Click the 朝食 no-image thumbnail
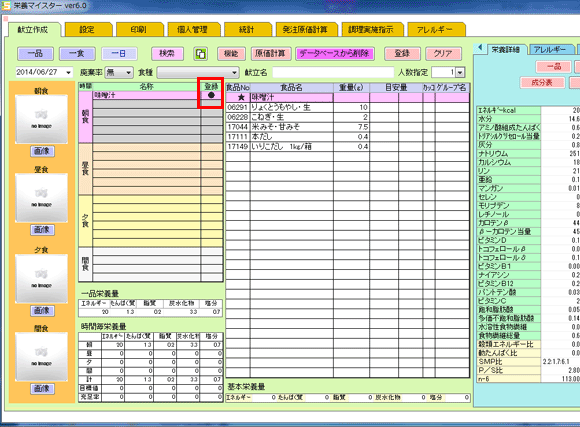 (41, 119)
